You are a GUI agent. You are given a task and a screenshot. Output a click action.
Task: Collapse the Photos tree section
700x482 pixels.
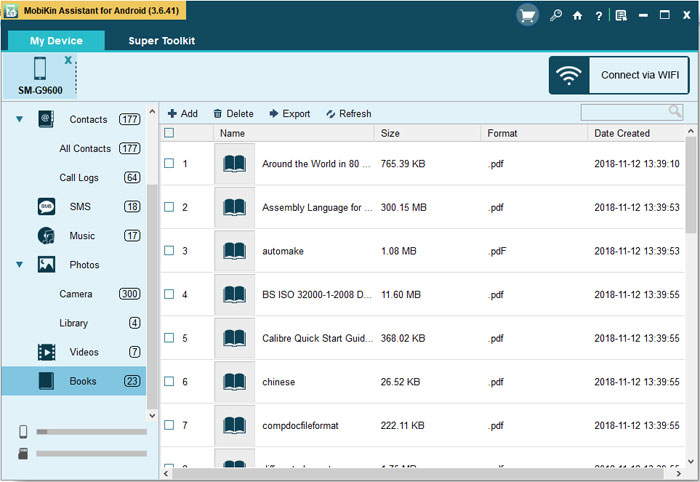pyautogui.click(x=20, y=265)
